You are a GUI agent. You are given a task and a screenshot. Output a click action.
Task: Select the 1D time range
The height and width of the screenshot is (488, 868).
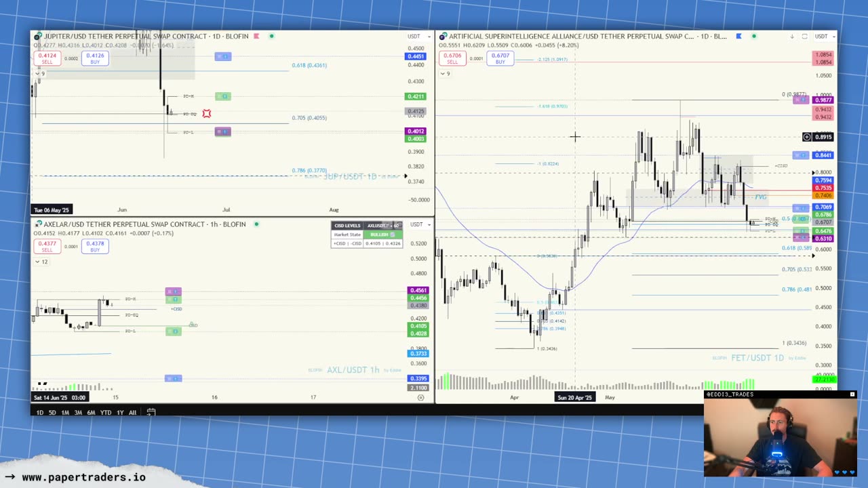(39, 412)
